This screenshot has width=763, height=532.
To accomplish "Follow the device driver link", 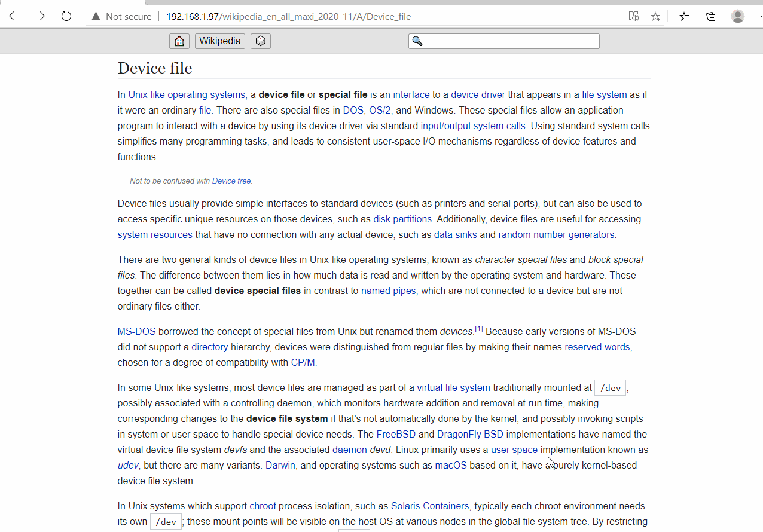I will pyautogui.click(x=478, y=94).
